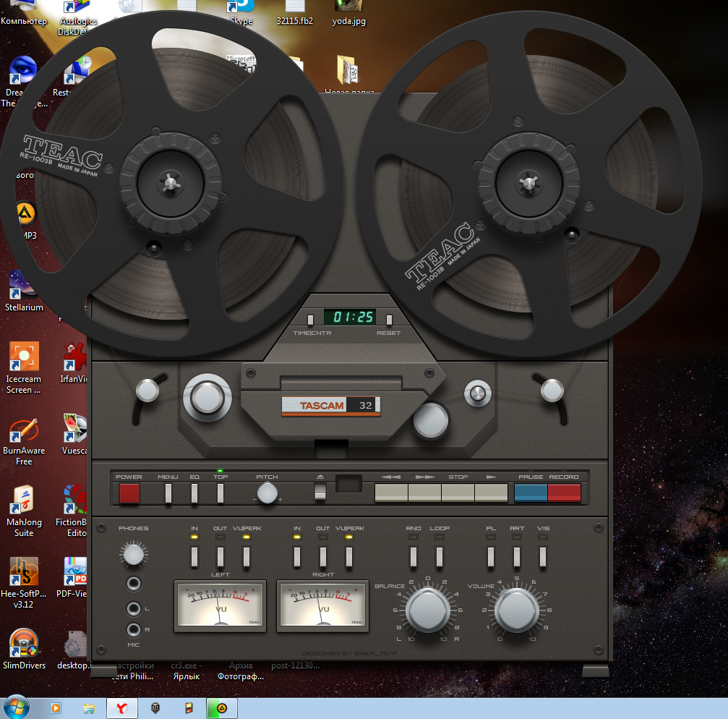The width and height of the screenshot is (728, 719).
Task: Select the desktop.ini file icon
Action: (73, 650)
